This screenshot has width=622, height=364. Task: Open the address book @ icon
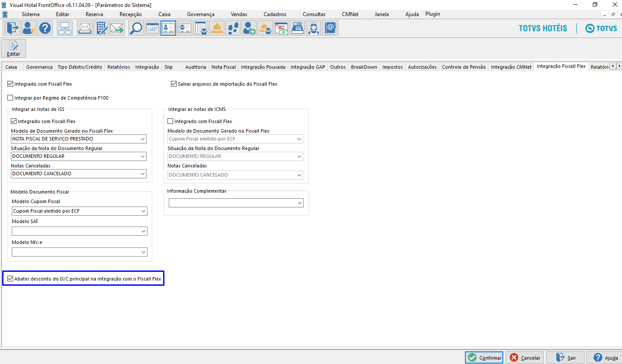pyautogui.click(x=331, y=28)
